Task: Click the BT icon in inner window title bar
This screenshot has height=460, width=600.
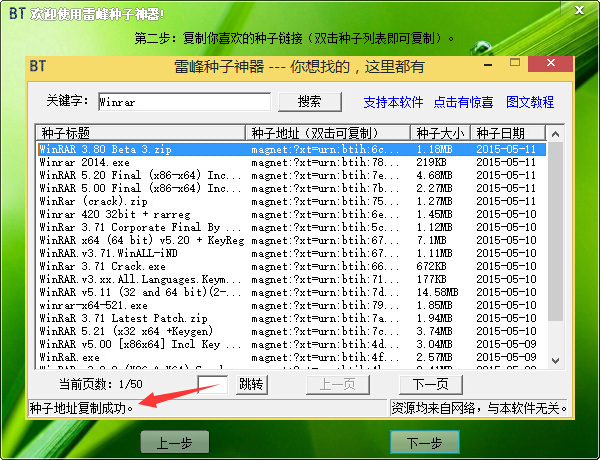Action: 38,66
